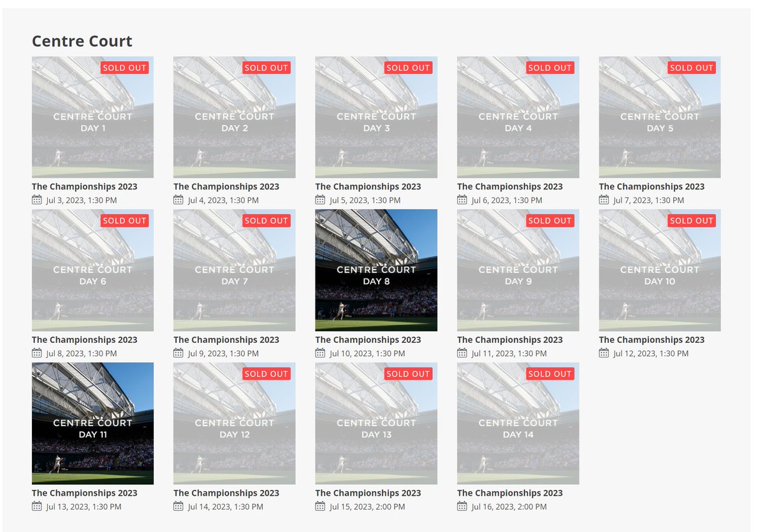This screenshot has height=532, width=765.
Task: Open The Championships 2023 title under Day 6
Action: [85, 340]
